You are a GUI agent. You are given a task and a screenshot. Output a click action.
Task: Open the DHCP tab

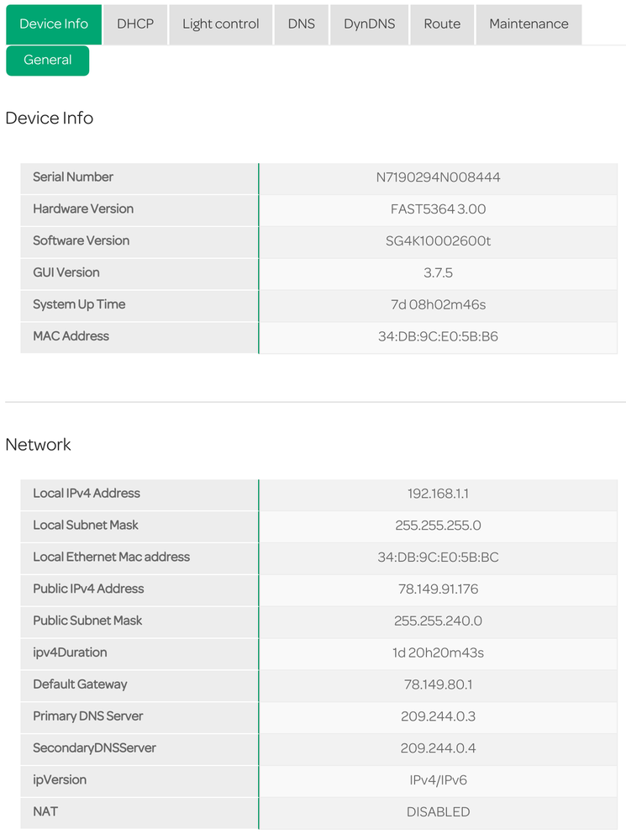coord(135,24)
